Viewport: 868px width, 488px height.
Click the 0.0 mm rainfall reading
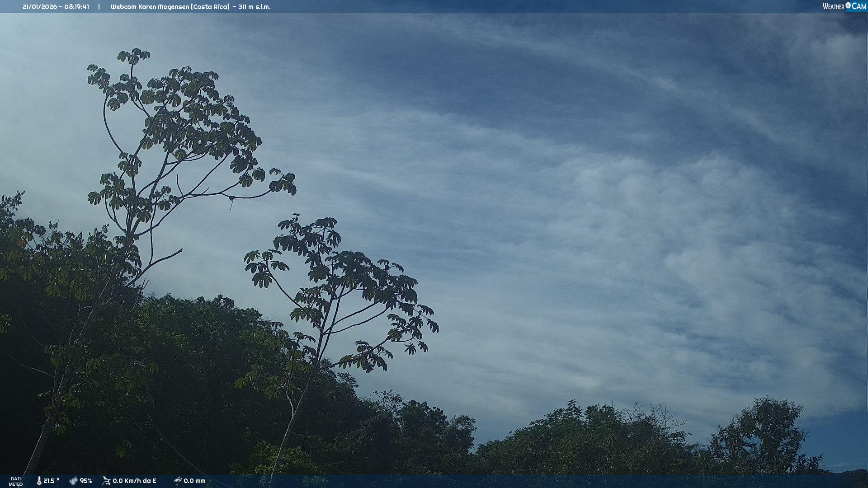click(x=194, y=481)
